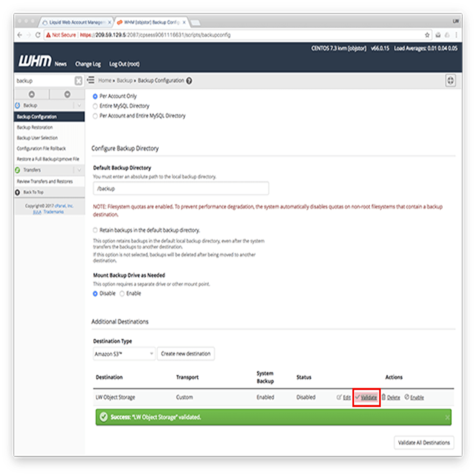This screenshot has height=476, width=476.
Task: Click the browser forward arrow
Action: click(x=28, y=35)
